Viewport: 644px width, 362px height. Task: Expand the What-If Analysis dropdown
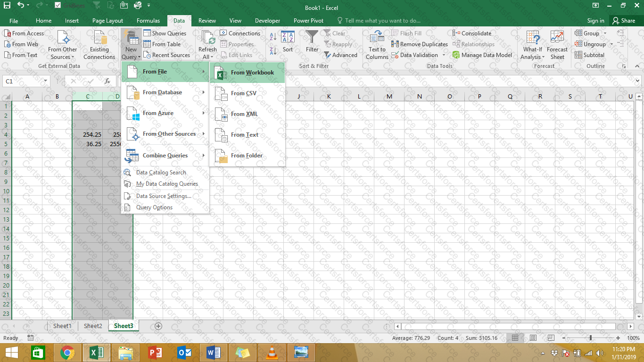click(x=533, y=45)
